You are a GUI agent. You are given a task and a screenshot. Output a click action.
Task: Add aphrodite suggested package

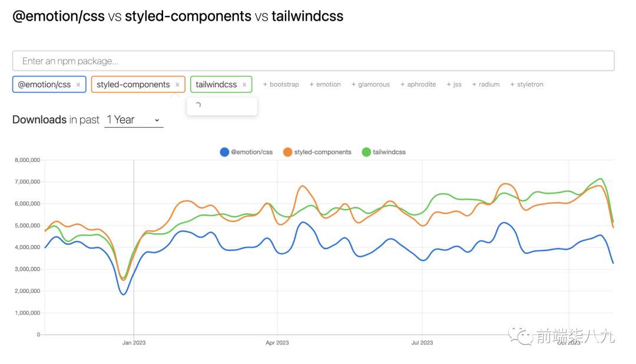pos(418,84)
